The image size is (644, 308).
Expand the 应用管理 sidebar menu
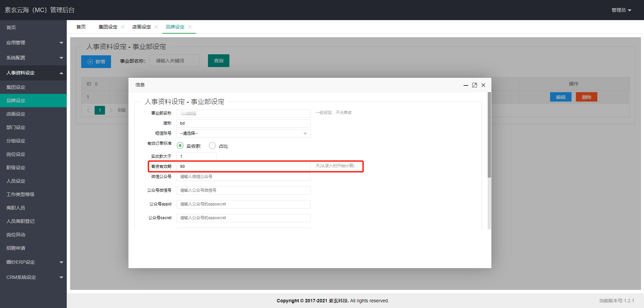pyautogui.click(x=33, y=43)
